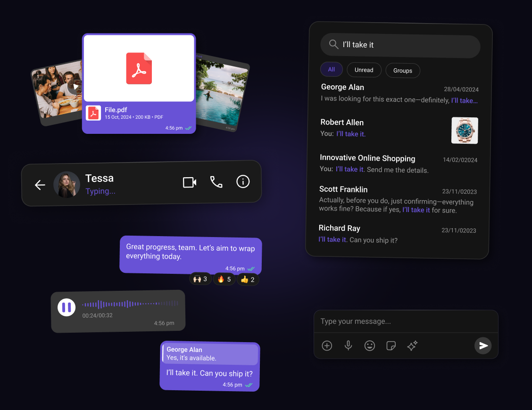Open the watch thumbnail in Robert Allen chat
Screen dimensions: 532x410
pos(465,131)
